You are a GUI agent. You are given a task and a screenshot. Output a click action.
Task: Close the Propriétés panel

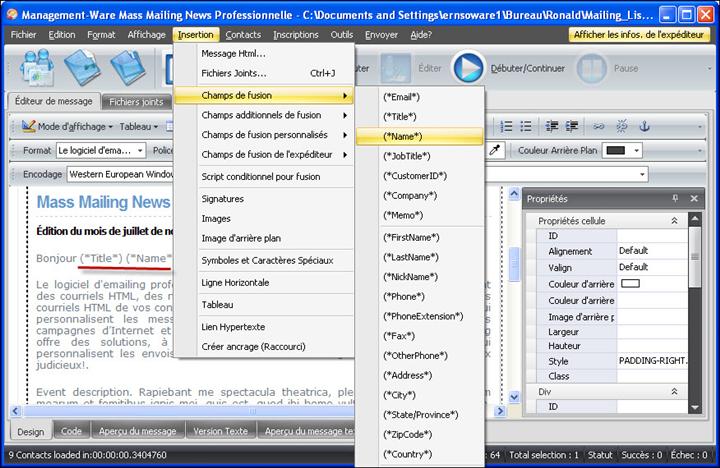694,198
